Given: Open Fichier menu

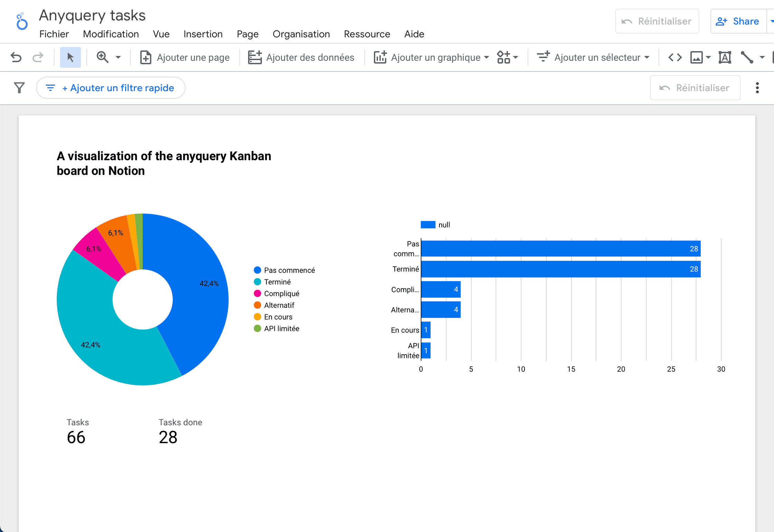Looking at the screenshot, I should click(54, 34).
